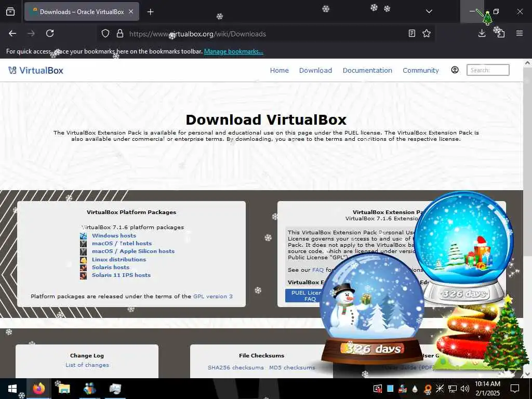This screenshot has height=399, width=532.
Task: Click the water drop tray icon
Action: pos(415,389)
